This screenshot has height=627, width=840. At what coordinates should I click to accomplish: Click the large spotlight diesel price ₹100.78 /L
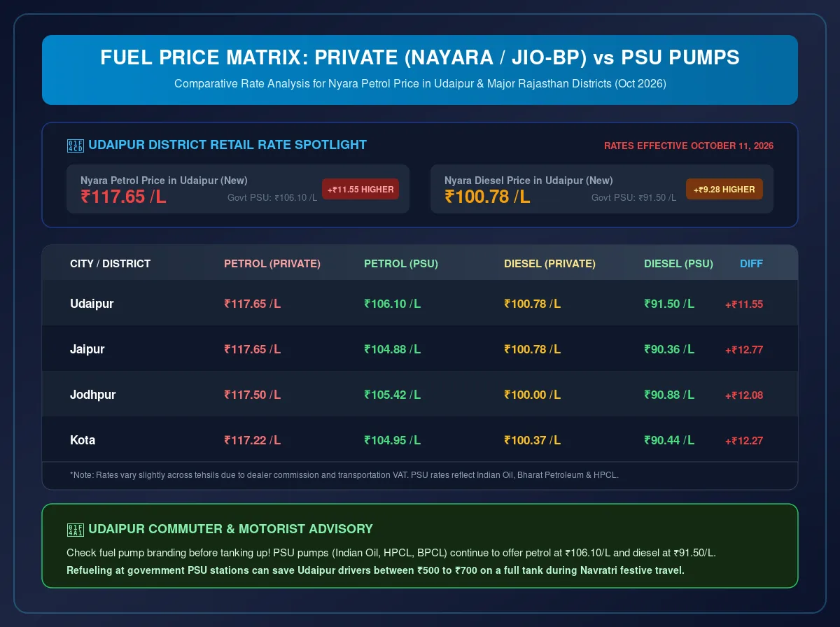coord(487,197)
